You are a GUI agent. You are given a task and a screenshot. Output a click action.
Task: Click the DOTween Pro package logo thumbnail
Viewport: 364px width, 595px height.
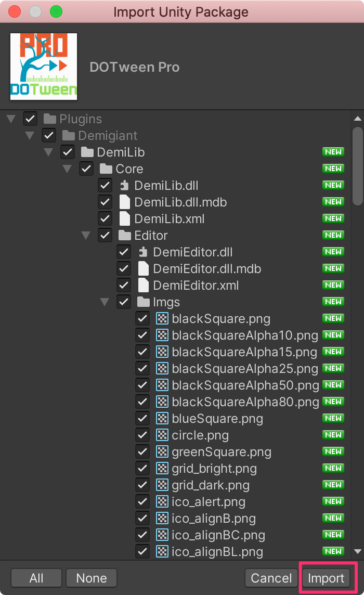tap(44, 67)
